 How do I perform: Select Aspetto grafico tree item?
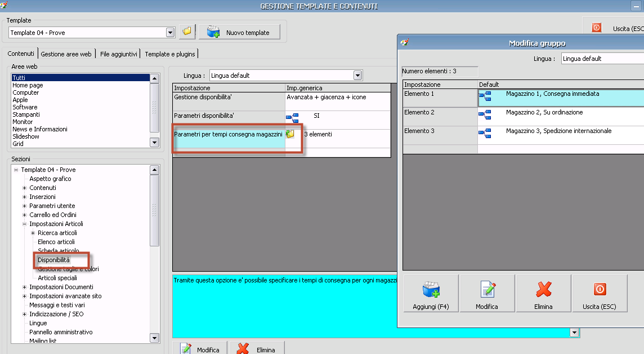[50, 179]
